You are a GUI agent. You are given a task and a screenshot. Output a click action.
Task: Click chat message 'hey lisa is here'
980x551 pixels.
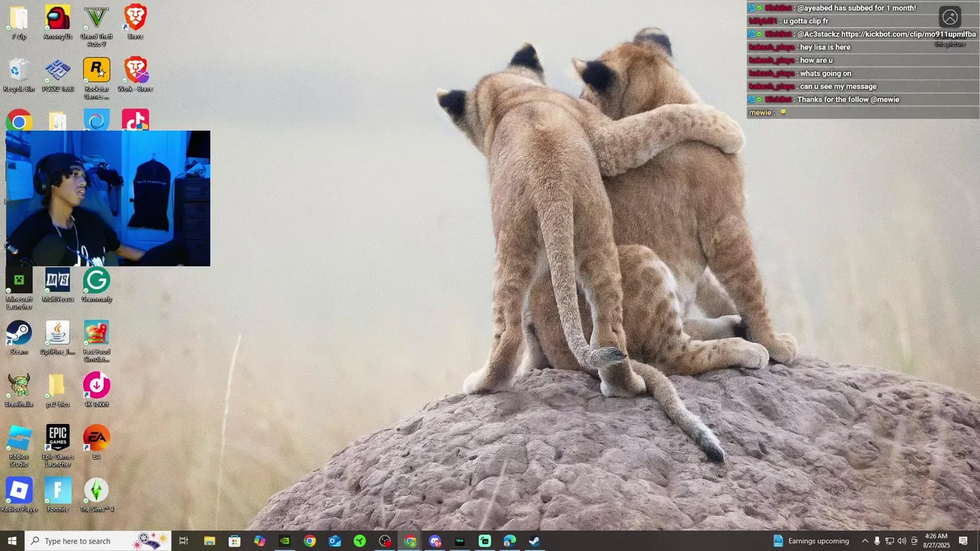825,47
